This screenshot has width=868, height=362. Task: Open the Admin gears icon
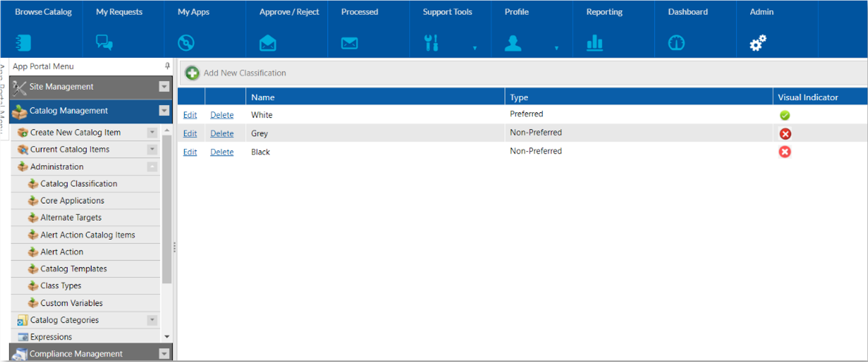(x=758, y=43)
